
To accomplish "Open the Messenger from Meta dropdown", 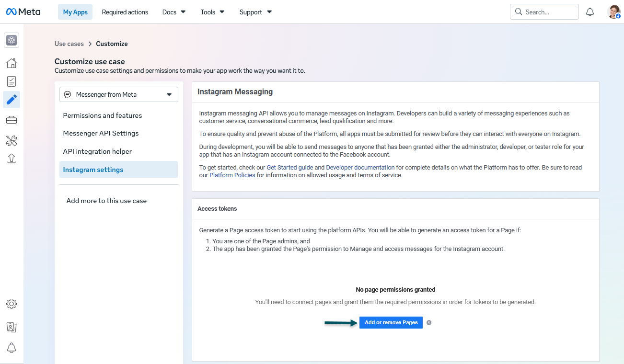I will pyautogui.click(x=119, y=94).
